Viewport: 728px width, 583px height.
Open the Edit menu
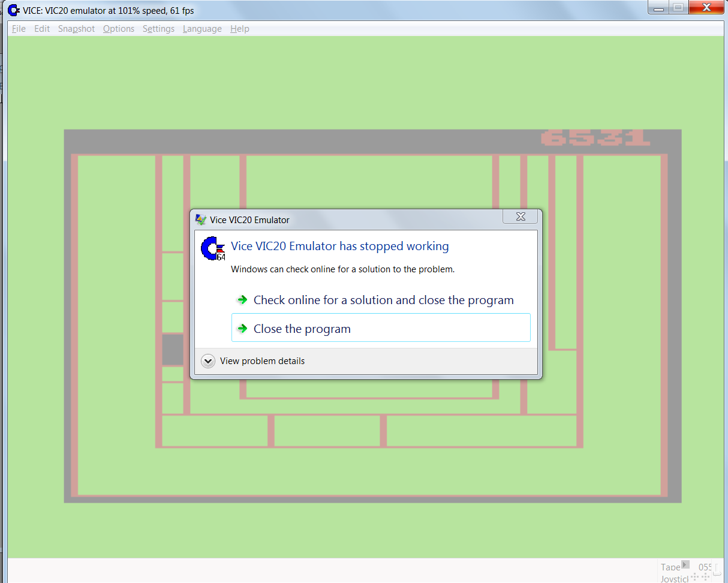[x=42, y=29]
